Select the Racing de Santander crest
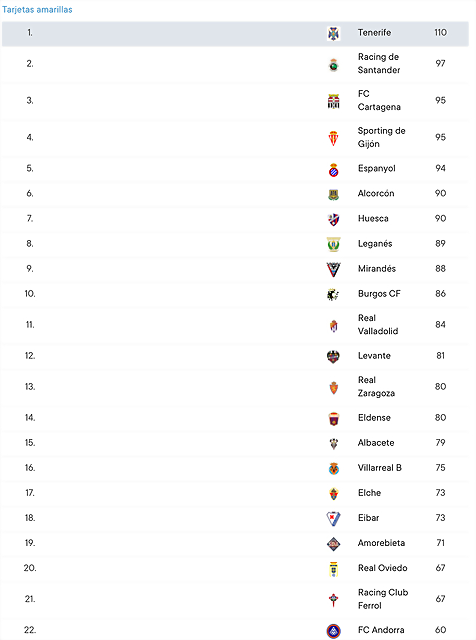476x640 pixels. tap(334, 65)
